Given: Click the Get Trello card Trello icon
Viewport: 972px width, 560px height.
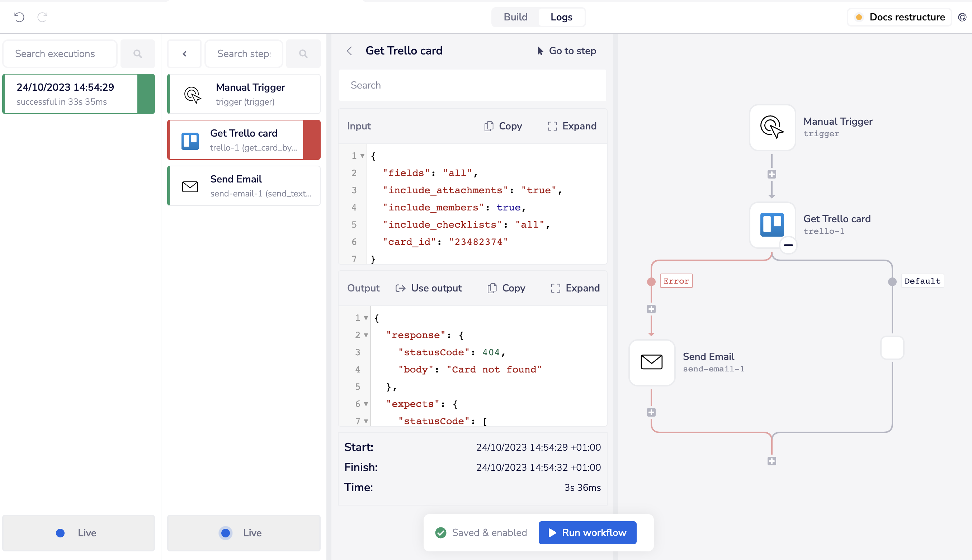Looking at the screenshot, I should tap(190, 139).
